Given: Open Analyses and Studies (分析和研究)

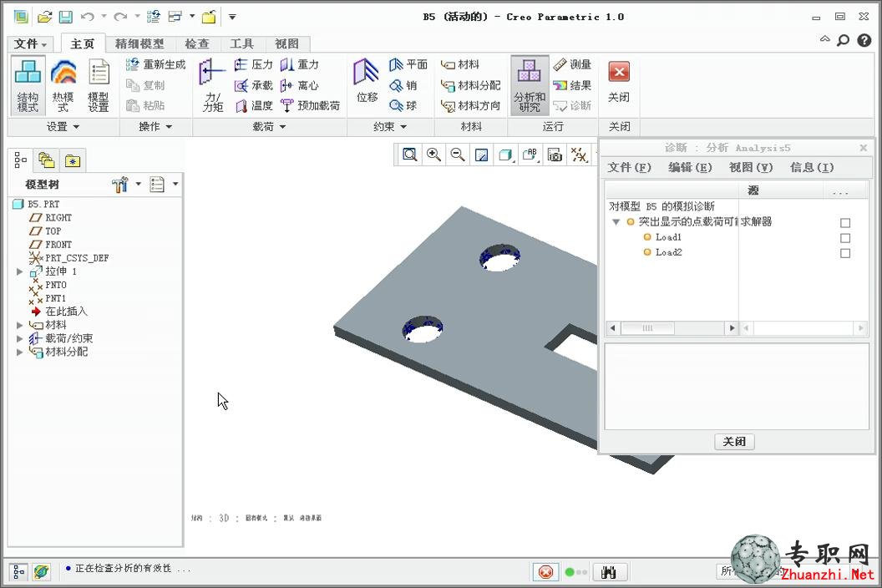Looking at the screenshot, I should [x=530, y=85].
